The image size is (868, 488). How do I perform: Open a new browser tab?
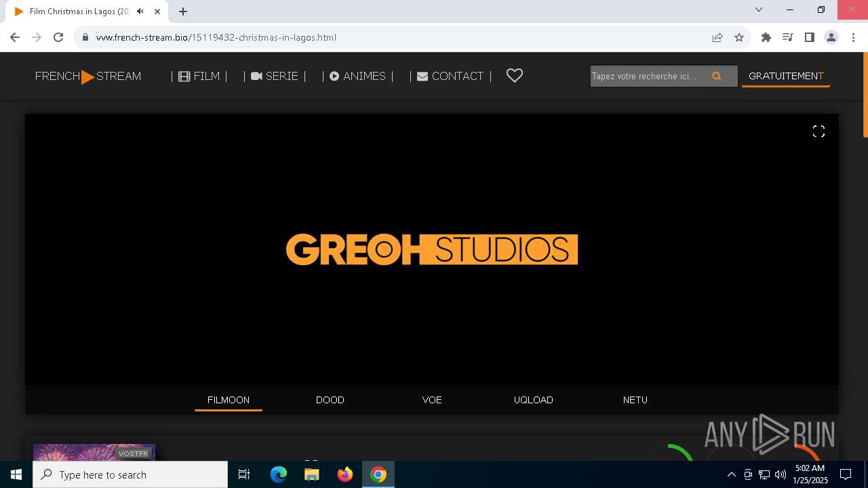[183, 12]
